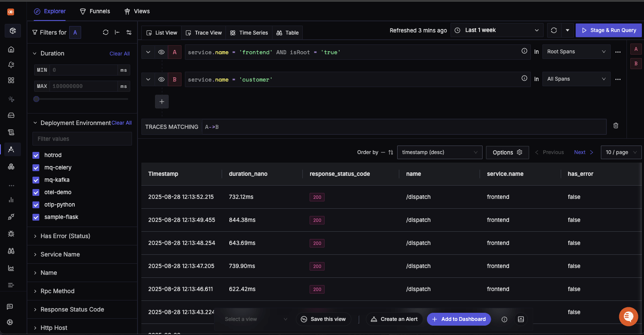Open the bar chart icon in sidebar
This screenshot has width=644, height=335.
pyautogui.click(x=12, y=200)
